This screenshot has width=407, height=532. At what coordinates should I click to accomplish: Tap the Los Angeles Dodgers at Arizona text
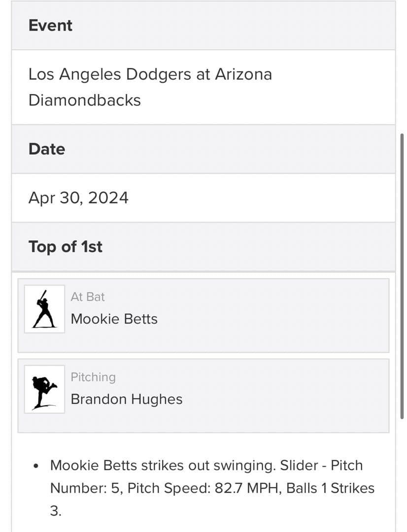click(150, 74)
